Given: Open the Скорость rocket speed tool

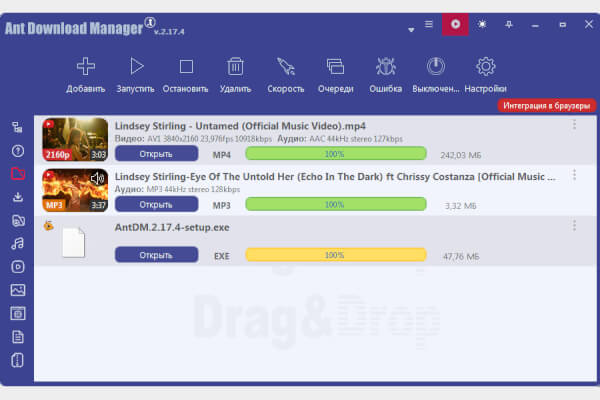Looking at the screenshot, I should pos(285,67).
